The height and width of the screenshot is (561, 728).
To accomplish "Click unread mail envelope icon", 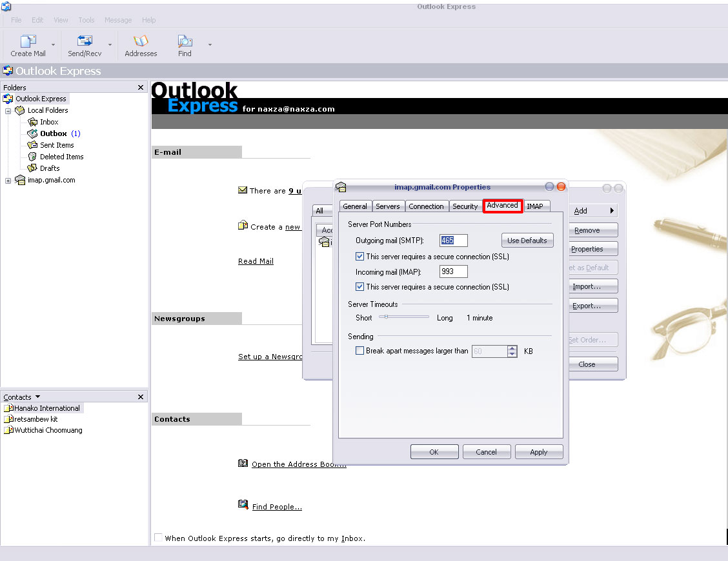I will tap(243, 190).
